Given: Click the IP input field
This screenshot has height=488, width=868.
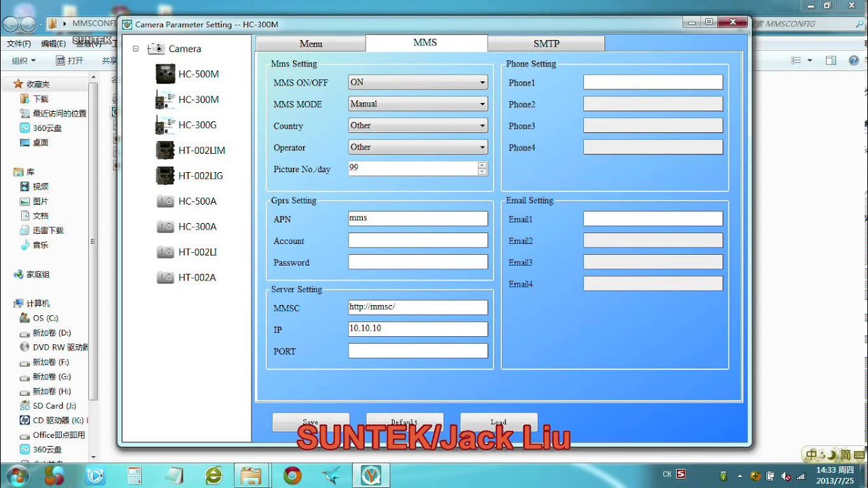Looking at the screenshot, I should 418,329.
